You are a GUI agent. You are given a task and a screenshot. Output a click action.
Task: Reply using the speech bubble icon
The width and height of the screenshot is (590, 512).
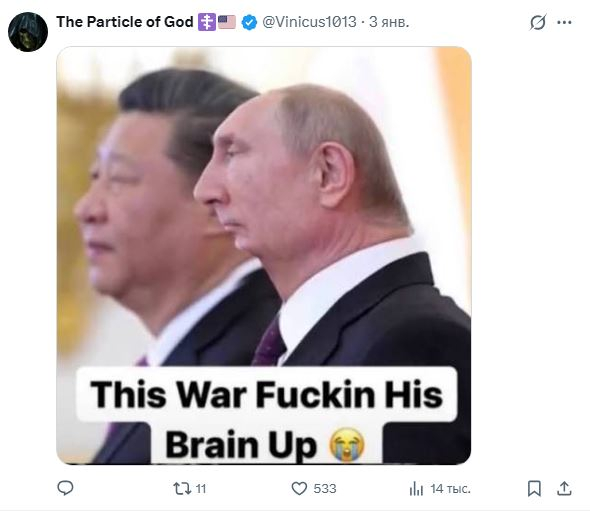pos(65,488)
